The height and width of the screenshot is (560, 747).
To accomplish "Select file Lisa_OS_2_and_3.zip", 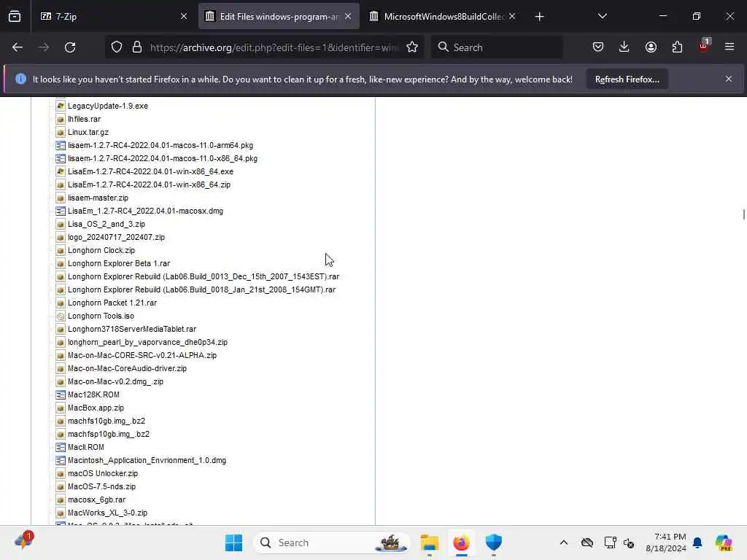I will click(107, 224).
